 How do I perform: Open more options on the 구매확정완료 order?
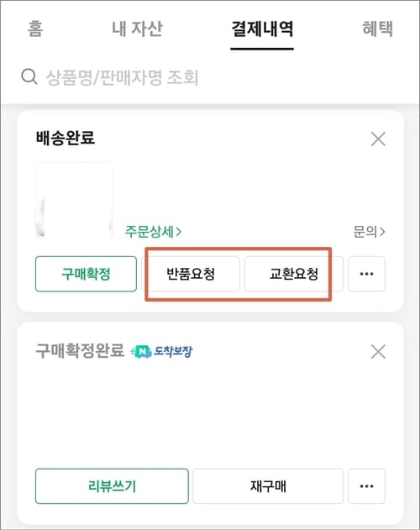tap(366, 486)
